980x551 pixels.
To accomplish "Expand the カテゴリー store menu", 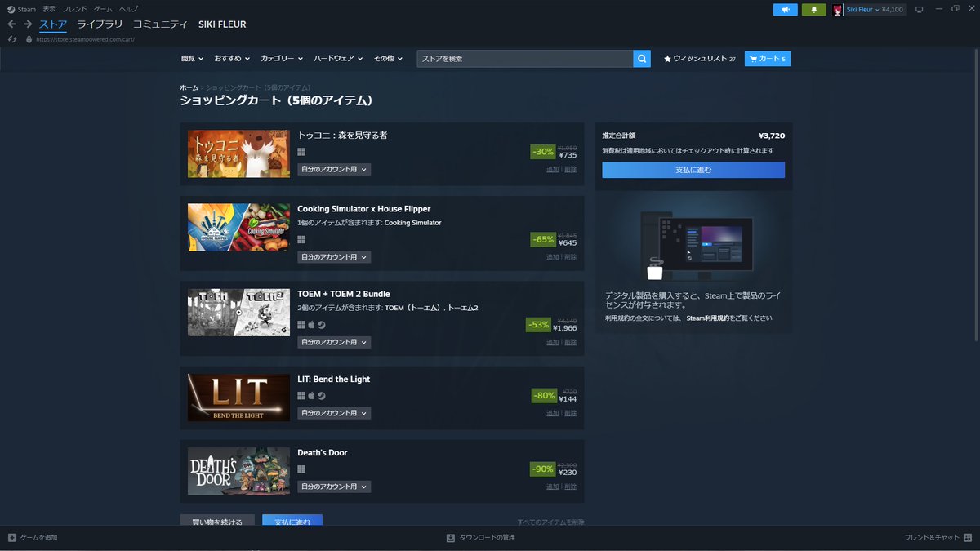I will pyautogui.click(x=282, y=59).
